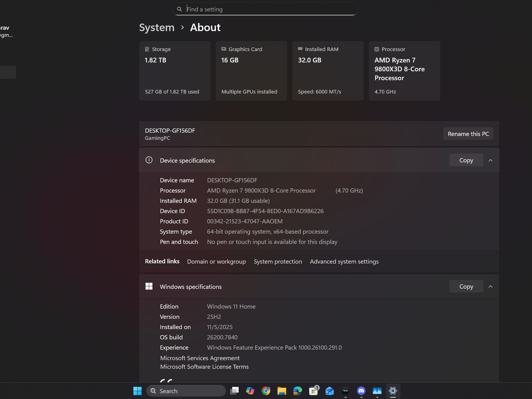Viewport: 532px width, 399px height.
Task: Open the Windows Start menu
Action: point(137,391)
